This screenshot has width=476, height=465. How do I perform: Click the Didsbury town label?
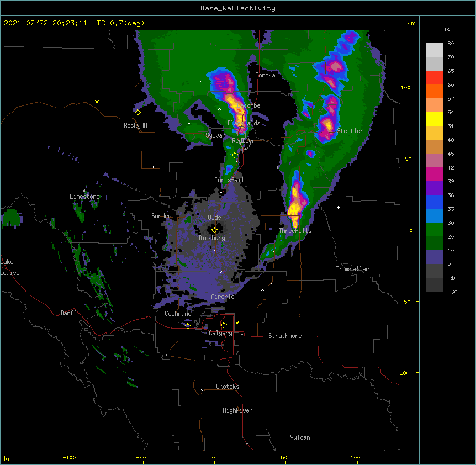pyautogui.click(x=212, y=238)
